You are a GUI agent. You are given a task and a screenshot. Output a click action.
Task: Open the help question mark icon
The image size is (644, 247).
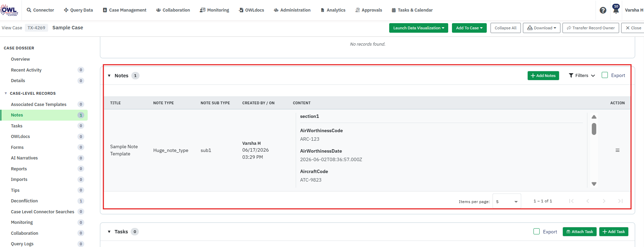coord(603,10)
